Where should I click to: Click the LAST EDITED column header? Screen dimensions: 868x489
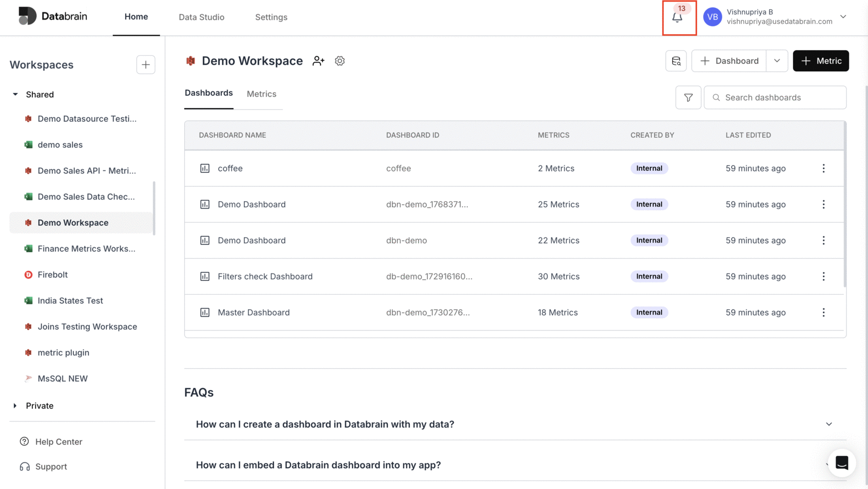748,136
